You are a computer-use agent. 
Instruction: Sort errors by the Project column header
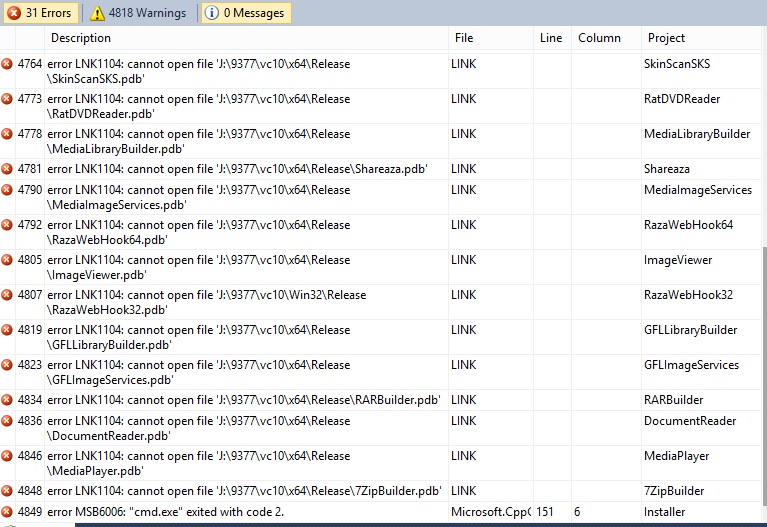coord(666,38)
